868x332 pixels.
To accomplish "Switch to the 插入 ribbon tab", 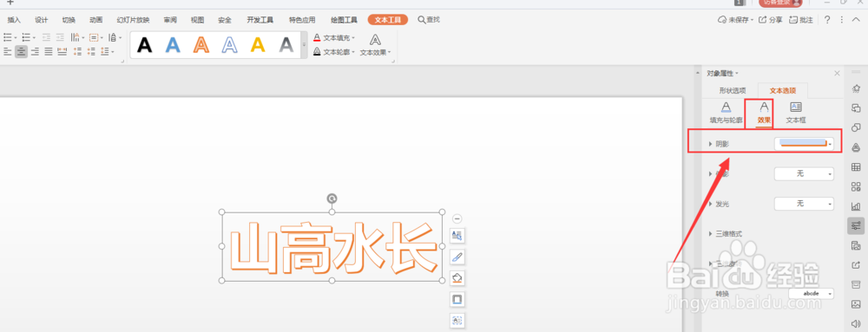I will (x=14, y=20).
